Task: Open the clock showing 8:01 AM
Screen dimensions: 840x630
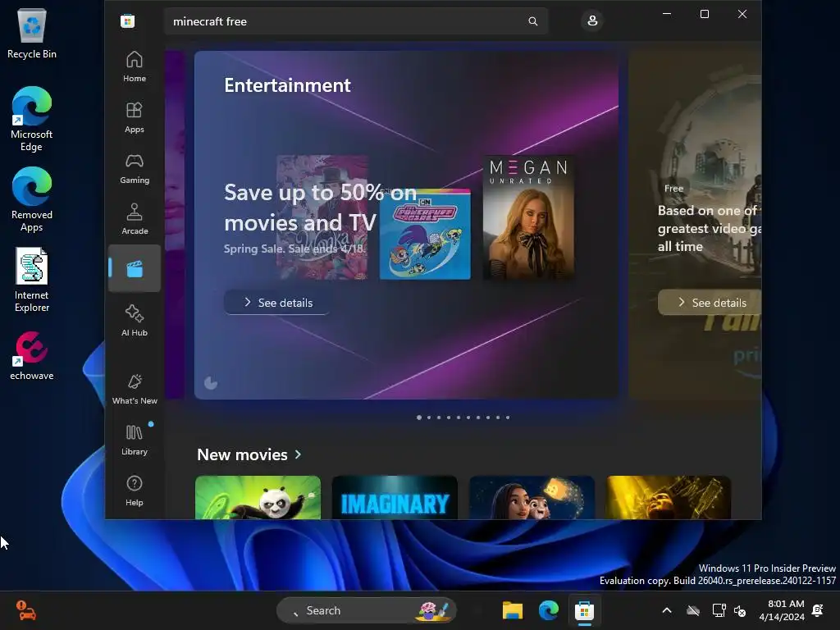Action: tap(782, 610)
